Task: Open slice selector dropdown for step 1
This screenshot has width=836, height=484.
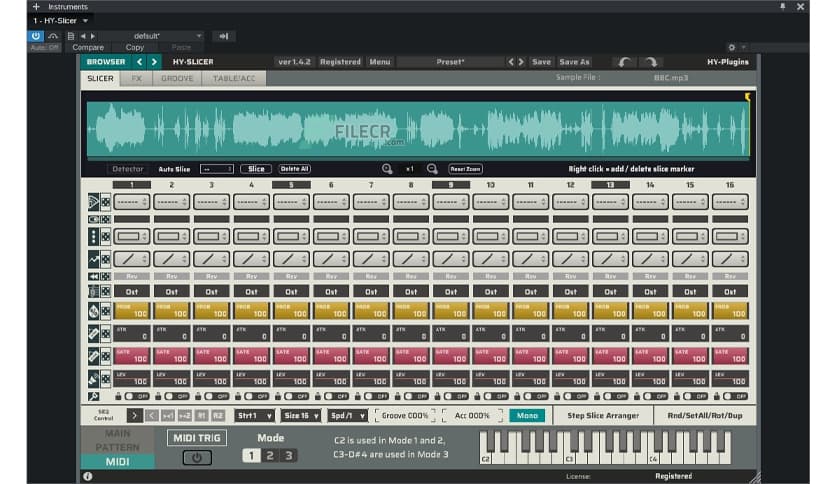Action: pyautogui.click(x=132, y=202)
